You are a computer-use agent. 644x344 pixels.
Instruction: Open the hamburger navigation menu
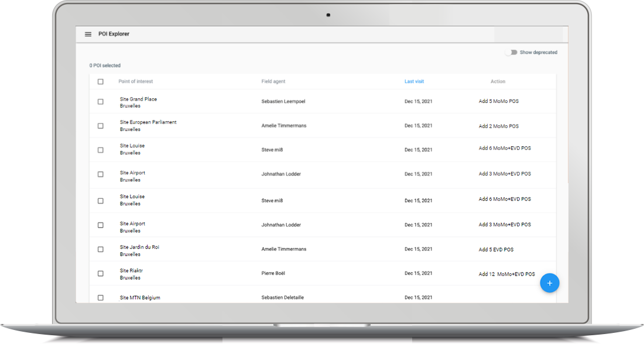pos(88,34)
